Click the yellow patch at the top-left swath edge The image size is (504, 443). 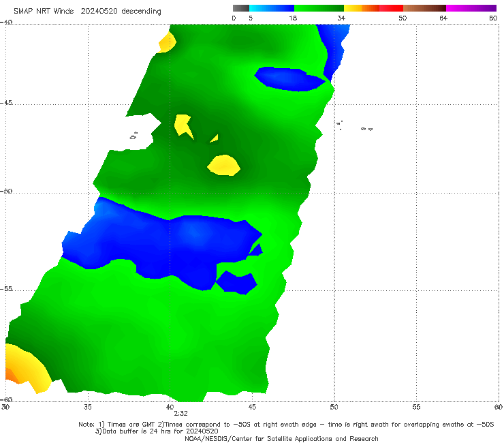click(x=167, y=43)
